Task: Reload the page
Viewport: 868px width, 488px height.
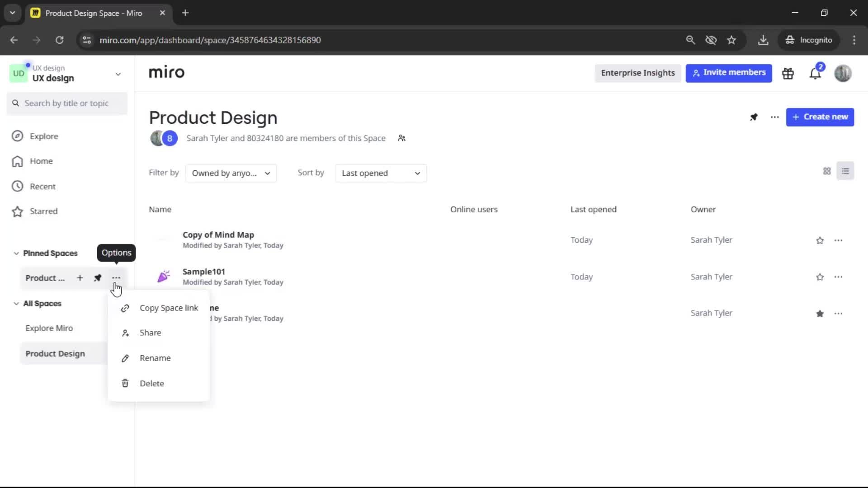Action: click(x=60, y=40)
